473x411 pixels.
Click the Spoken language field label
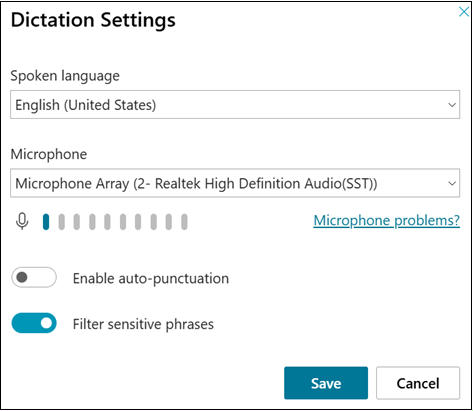pos(65,76)
